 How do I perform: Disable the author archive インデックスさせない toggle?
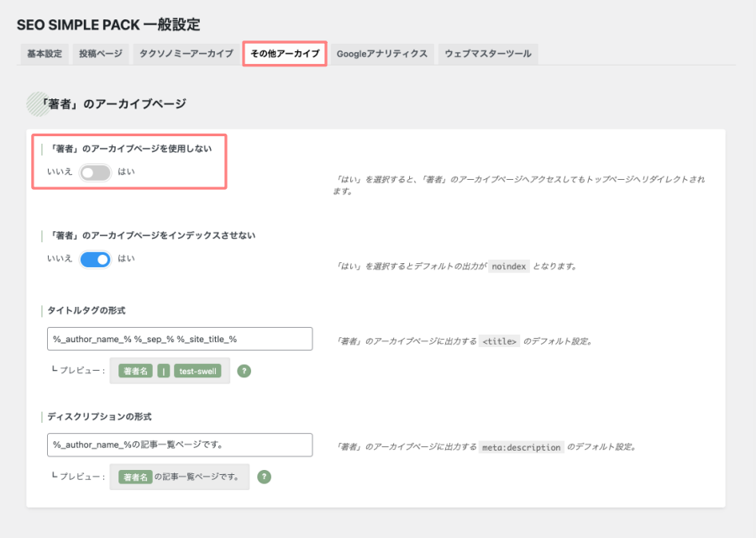point(95,259)
